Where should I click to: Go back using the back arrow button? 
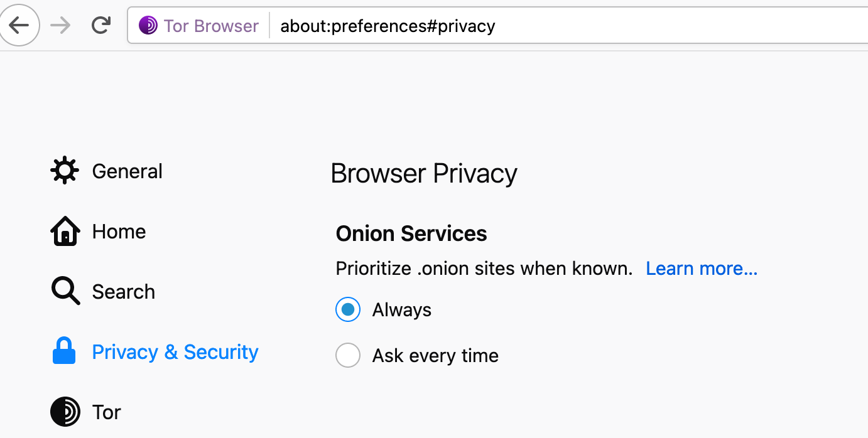click(19, 25)
